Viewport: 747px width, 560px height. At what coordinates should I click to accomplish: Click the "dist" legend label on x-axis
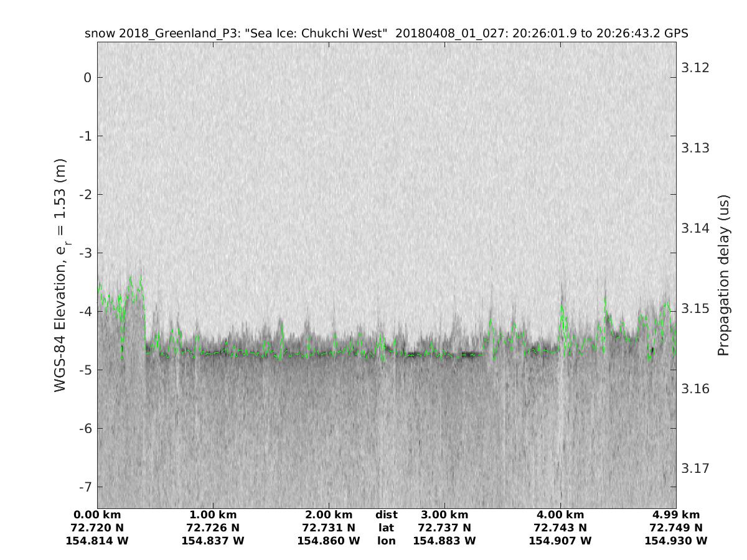386,515
